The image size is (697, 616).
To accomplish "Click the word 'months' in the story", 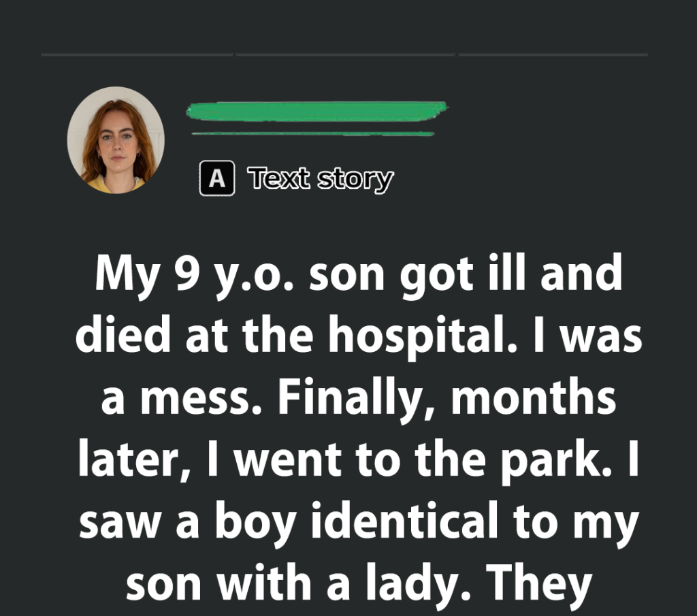I will pyautogui.click(x=534, y=398).
